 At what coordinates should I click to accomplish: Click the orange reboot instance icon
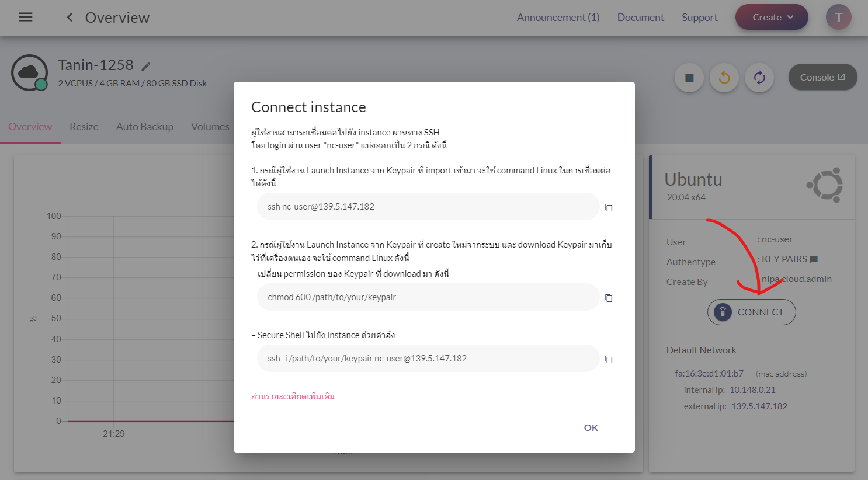point(724,78)
